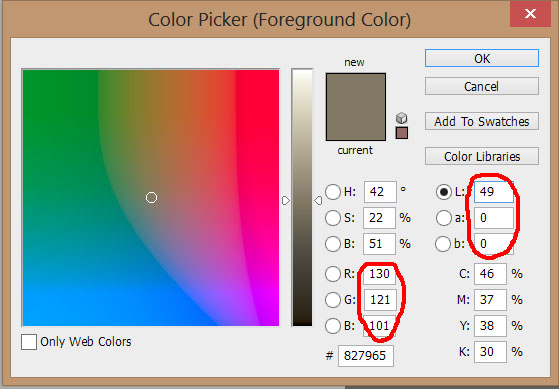Image resolution: width=559 pixels, height=389 pixels.
Task: Confirm color with the OK button
Action: point(482,58)
